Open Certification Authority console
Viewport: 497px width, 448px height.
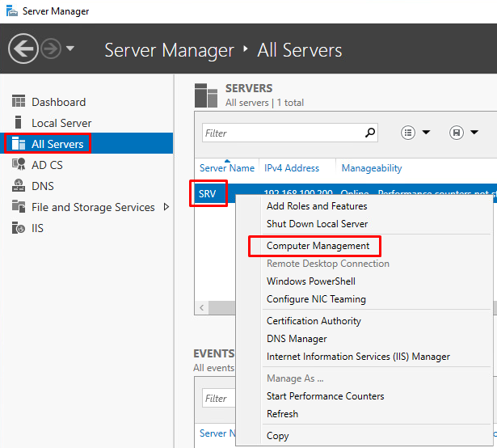pyautogui.click(x=314, y=321)
